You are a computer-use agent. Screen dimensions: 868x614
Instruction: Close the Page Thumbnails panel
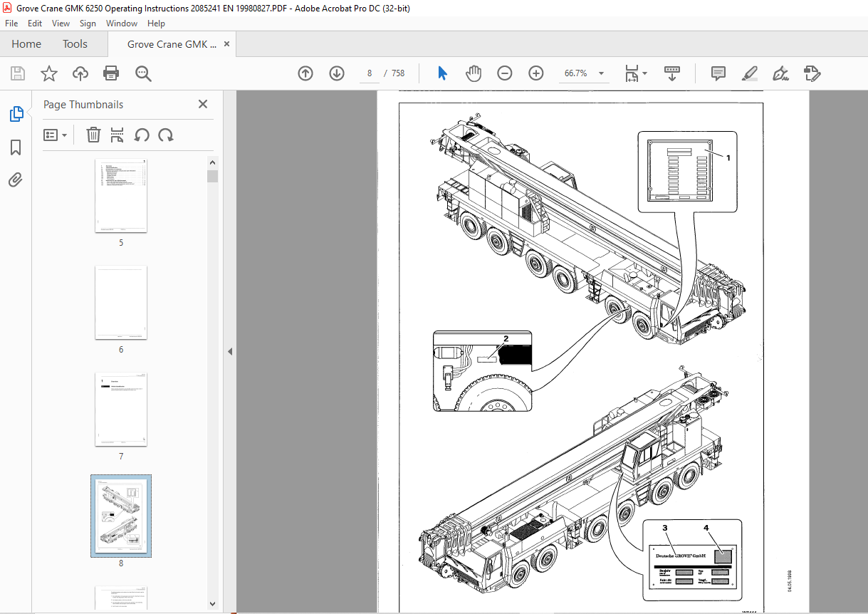(x=203, y=104)
